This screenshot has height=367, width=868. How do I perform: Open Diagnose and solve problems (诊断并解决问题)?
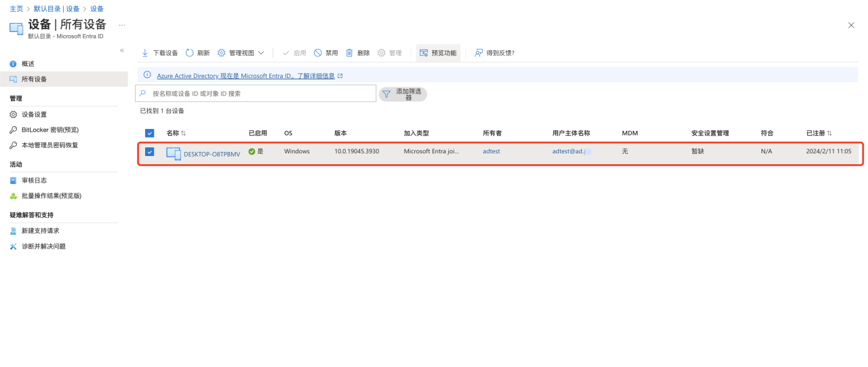coord(43,246)
